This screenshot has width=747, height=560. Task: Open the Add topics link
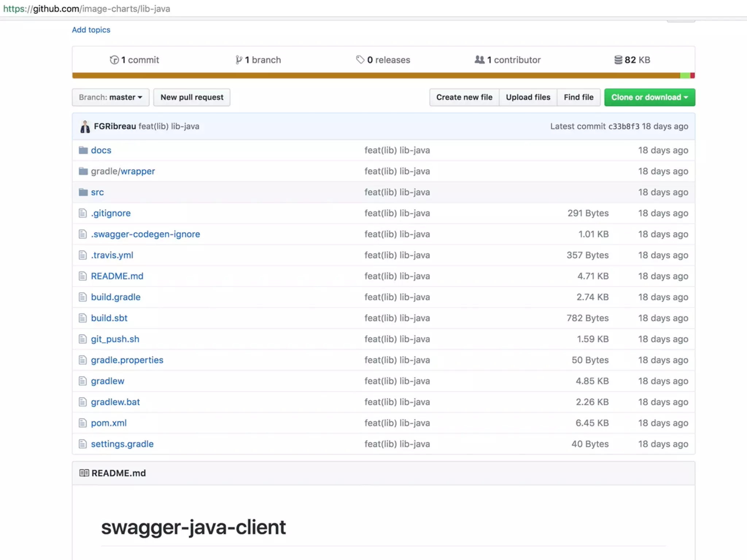click(x=91, y=30)
